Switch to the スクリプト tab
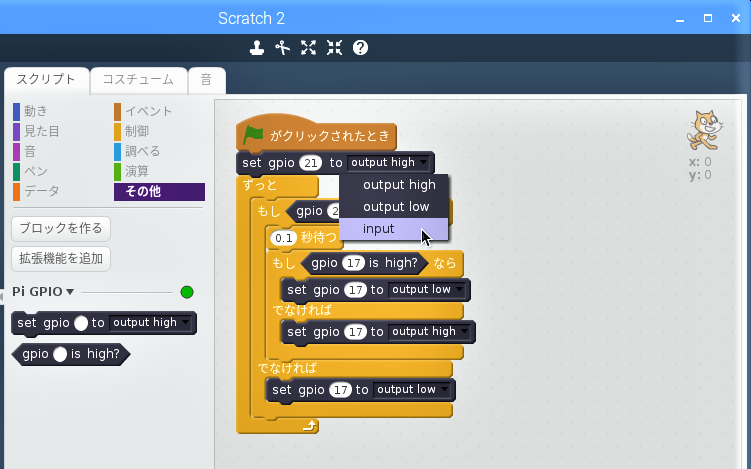The image size is (751, 469). point(46,80)
